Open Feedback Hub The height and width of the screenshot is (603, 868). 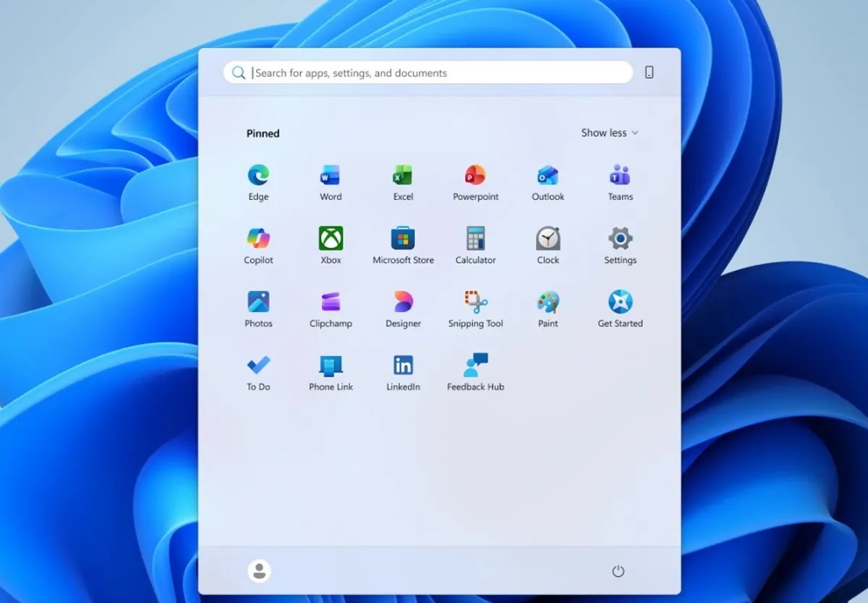click(x=475, y=373)
